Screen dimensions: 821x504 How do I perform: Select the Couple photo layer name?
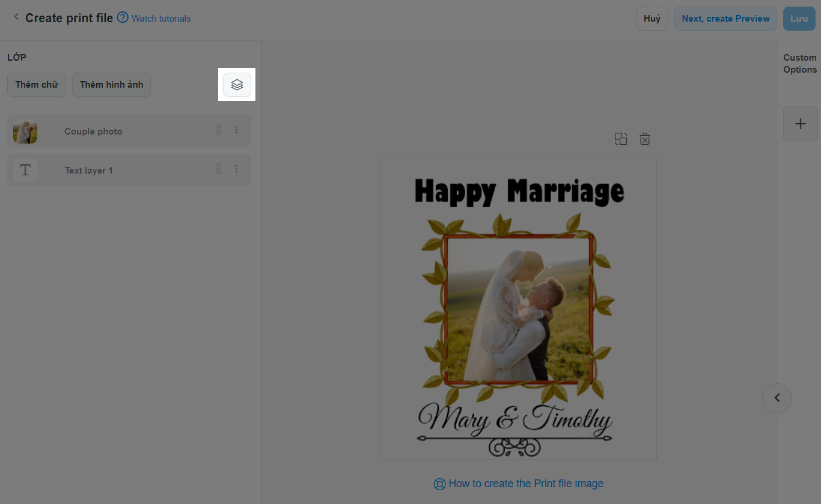(x=93, y=132)
